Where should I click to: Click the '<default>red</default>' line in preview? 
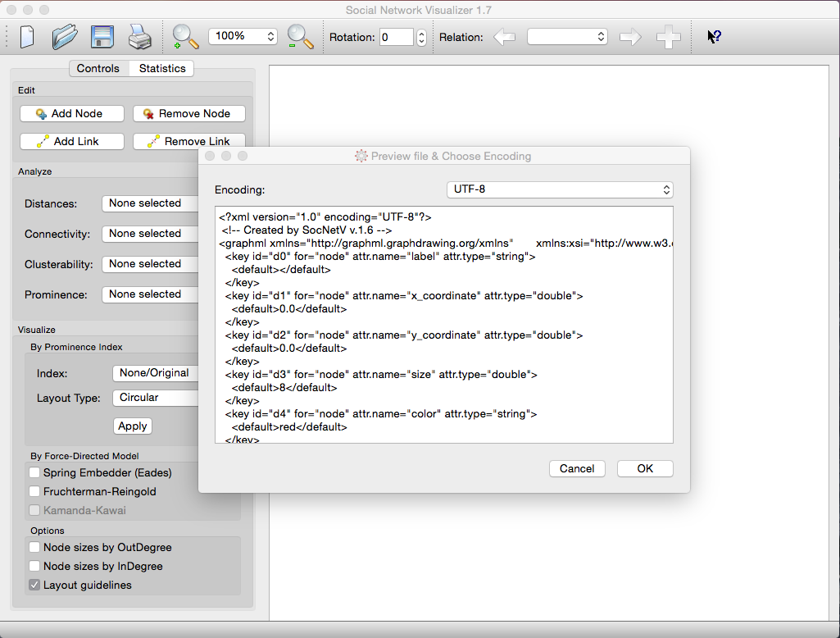pos(289,427)
